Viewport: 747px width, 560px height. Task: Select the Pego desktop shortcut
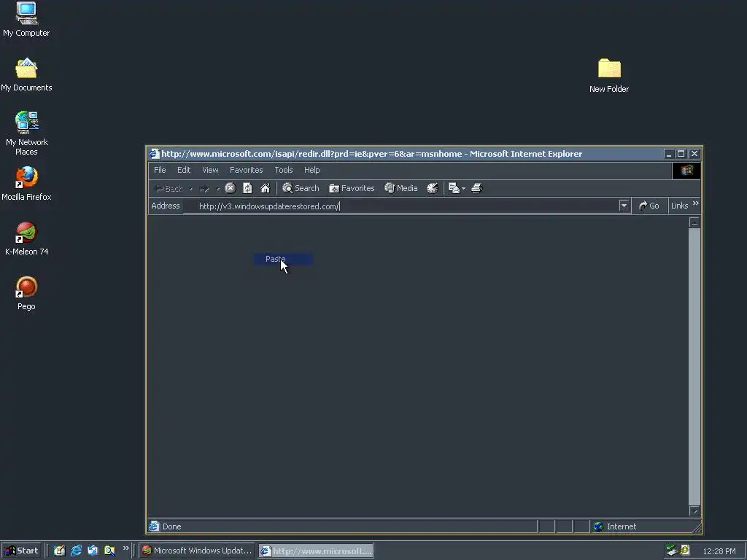(26, 293)
